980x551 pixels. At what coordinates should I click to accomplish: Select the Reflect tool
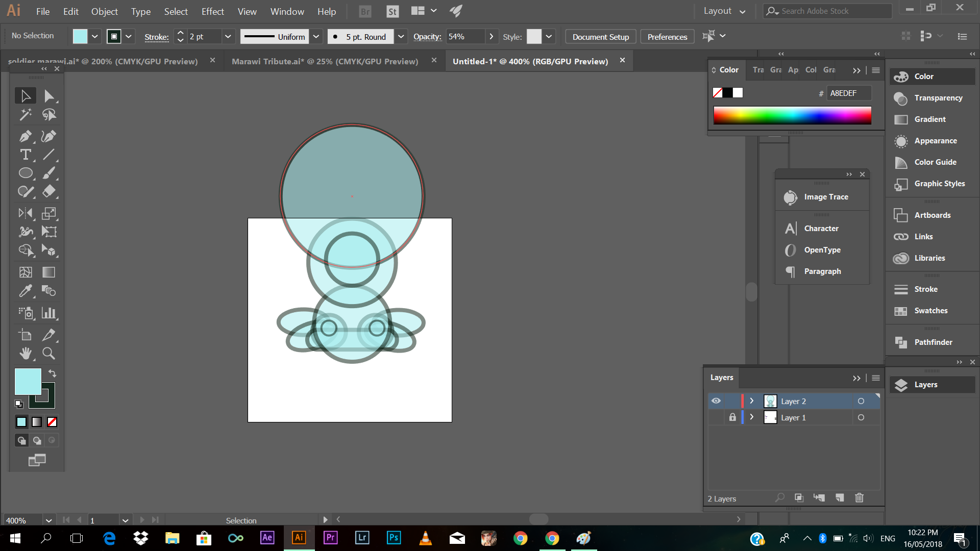tap(26, 213)
